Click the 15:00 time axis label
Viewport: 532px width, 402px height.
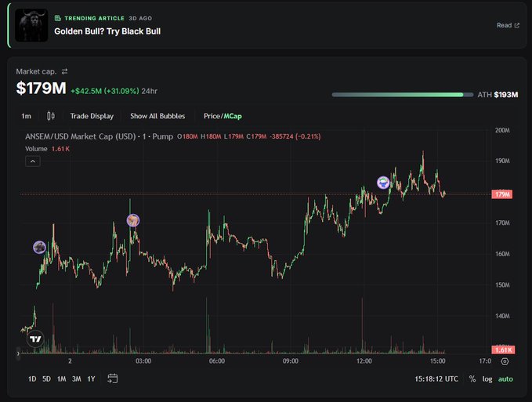[438, 361]
